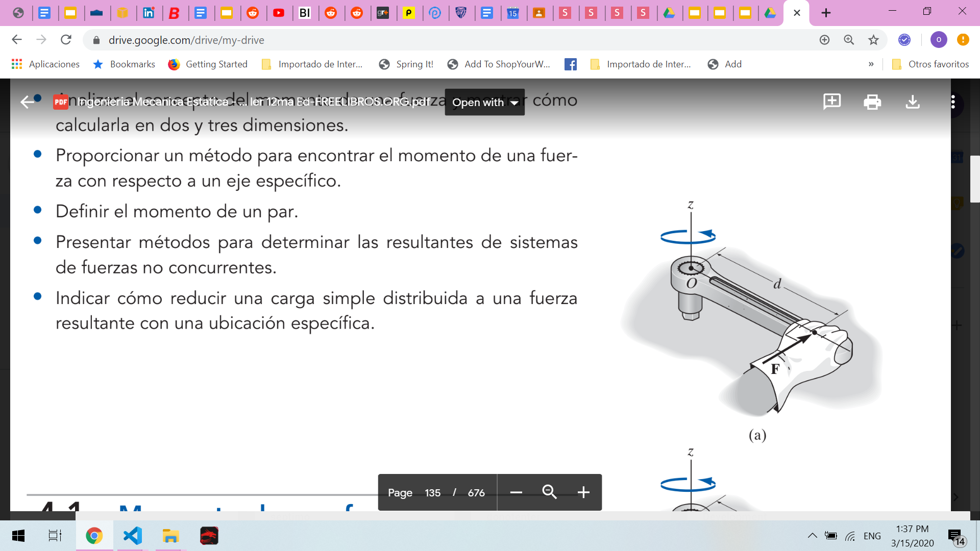This screenshot has width=980, height=551.
Task: Open the more actions three-dot menu
Action: 952,102
